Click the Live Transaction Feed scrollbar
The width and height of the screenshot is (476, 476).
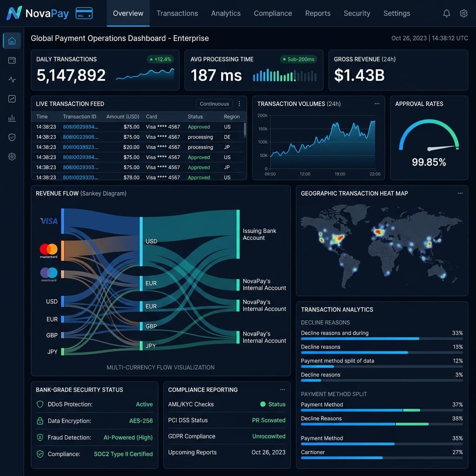pyautogui.click(x=245, y=130)
